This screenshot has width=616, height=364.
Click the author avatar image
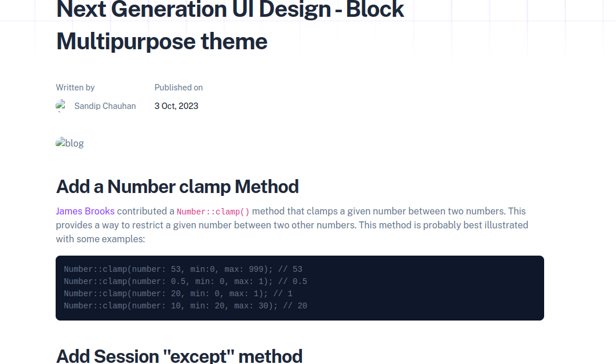point(61,105)
